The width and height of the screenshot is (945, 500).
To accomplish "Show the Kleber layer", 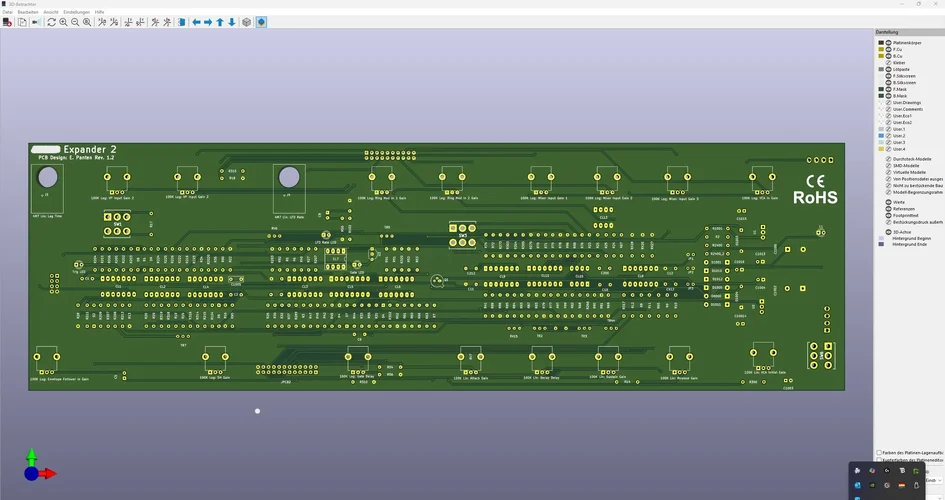I will point(888,63).
